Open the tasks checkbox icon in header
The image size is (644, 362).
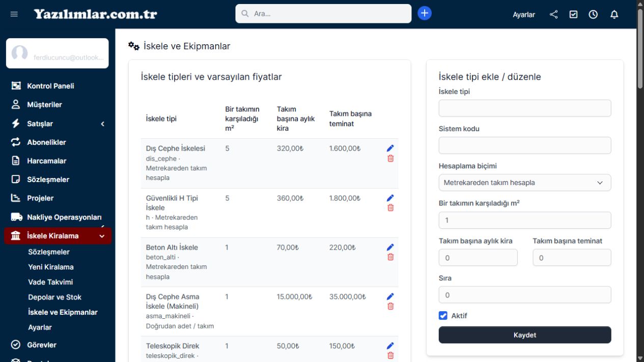click(573, 14)
